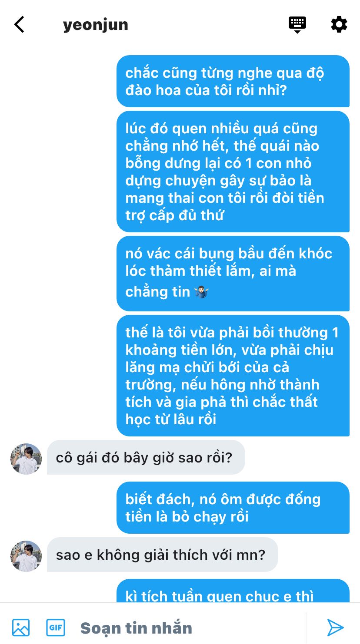This screenshot has height=644, width=360.
Task: Tap the "thế là tôi vừa phải bồi thường" message
Action: pyautogui.click(x=233, y=376)
